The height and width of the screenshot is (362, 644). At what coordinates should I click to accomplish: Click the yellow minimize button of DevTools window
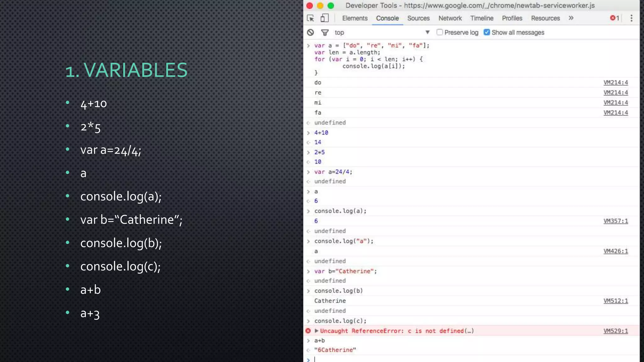[320, 6]
